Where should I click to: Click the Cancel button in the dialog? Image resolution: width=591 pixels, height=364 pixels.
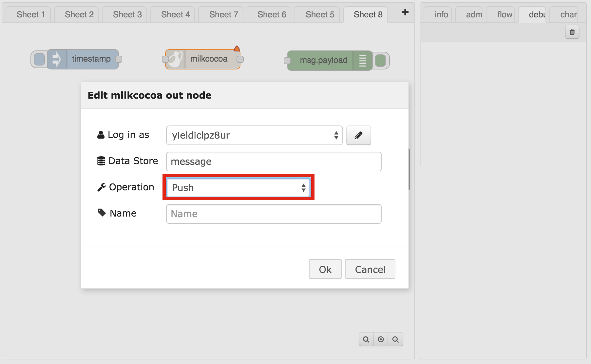370,269
